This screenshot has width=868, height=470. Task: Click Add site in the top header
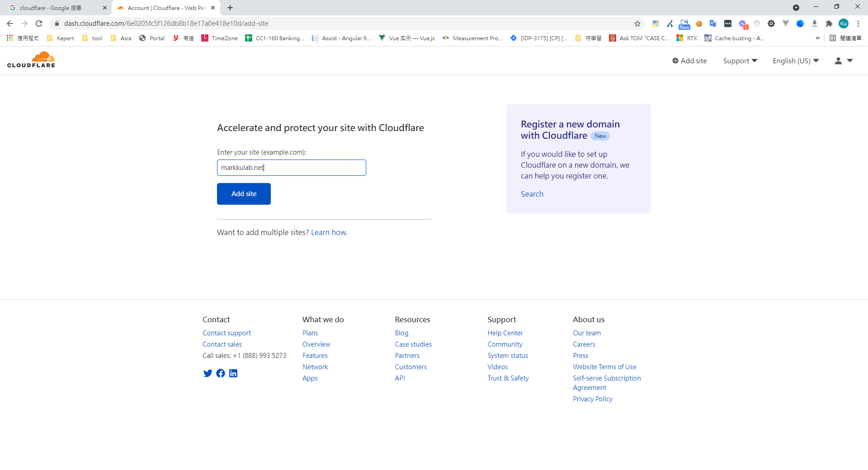[689, 61]
